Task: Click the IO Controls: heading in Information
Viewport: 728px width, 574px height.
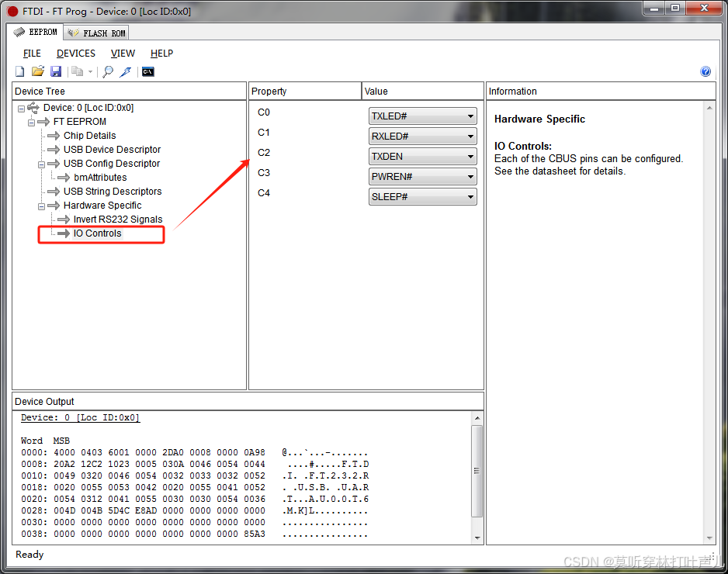Action: click(523, 146)
